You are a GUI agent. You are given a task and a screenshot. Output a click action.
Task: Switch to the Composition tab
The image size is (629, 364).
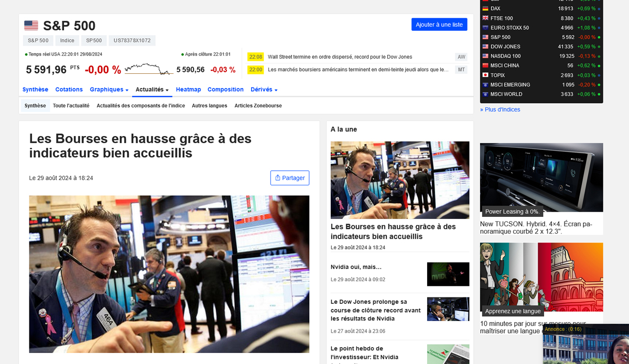pos(225,90)
